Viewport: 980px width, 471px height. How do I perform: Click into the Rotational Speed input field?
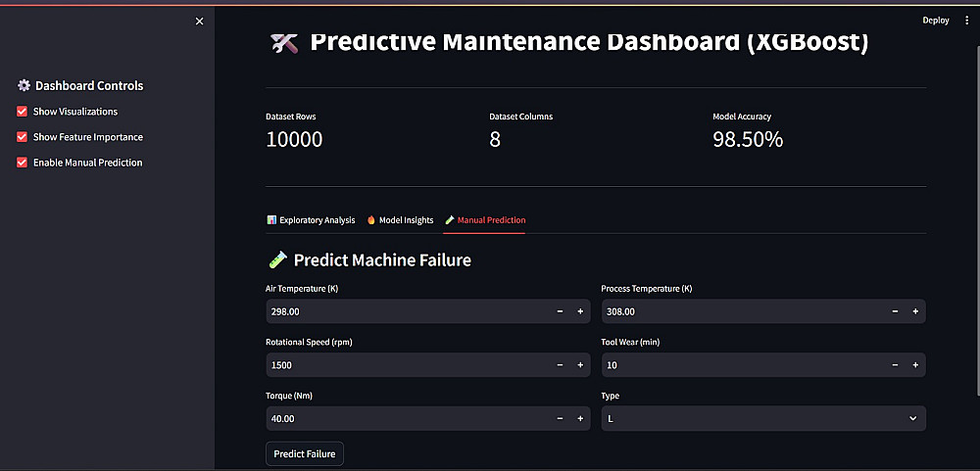point(402,365)
